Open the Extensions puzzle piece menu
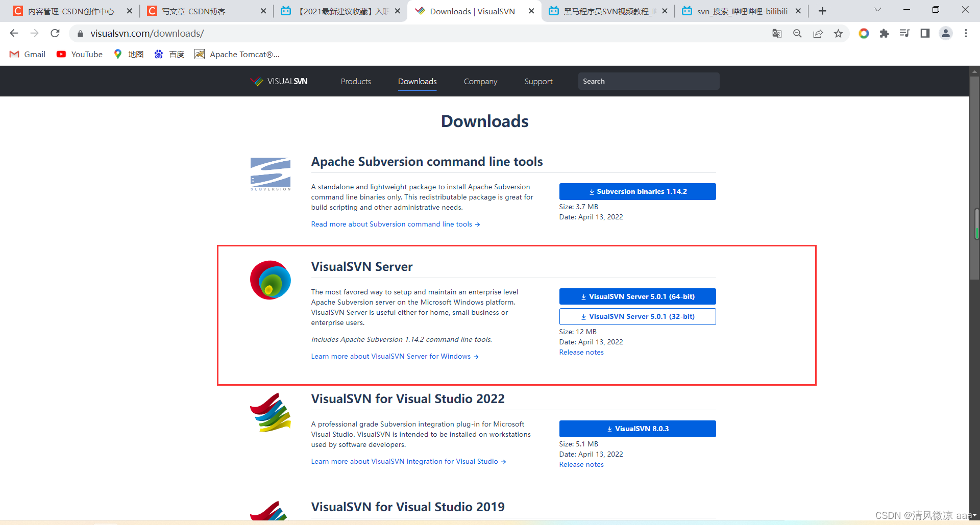This screenshot has width=980, height=525. point(884,33)
